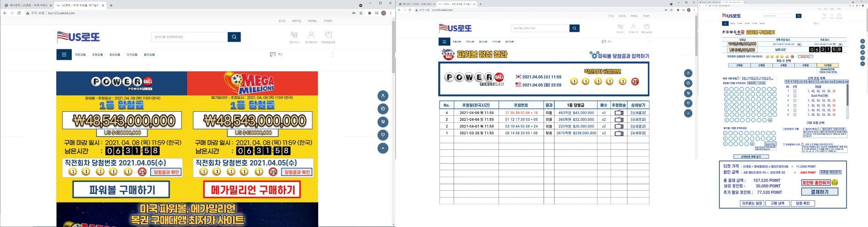Click 자주묻는 질문 button in right window
Viewport: 868px width, 227px height.
click(x=752, y=203)
